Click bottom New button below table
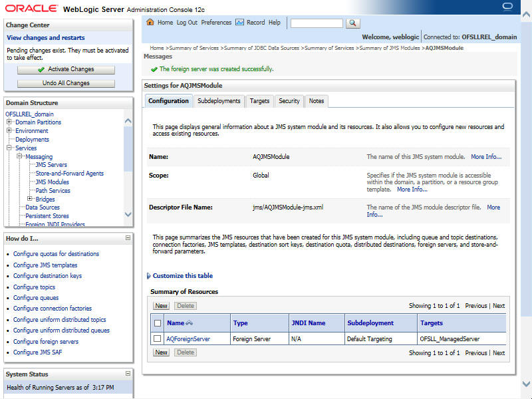This screenshot has width=532, height=399. (x=161, y=352)
